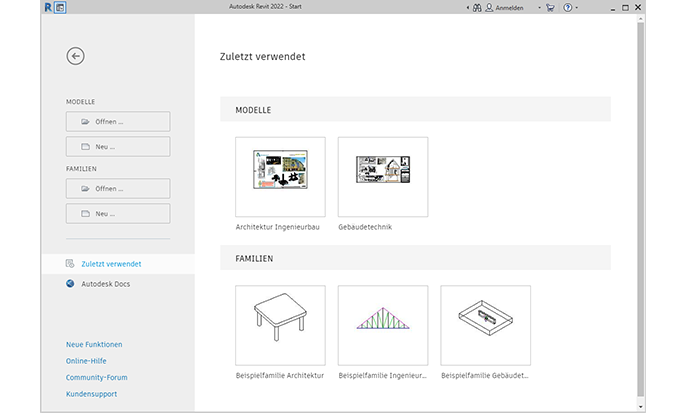Click the Home view icon beside the R logo

pos(60,7)
